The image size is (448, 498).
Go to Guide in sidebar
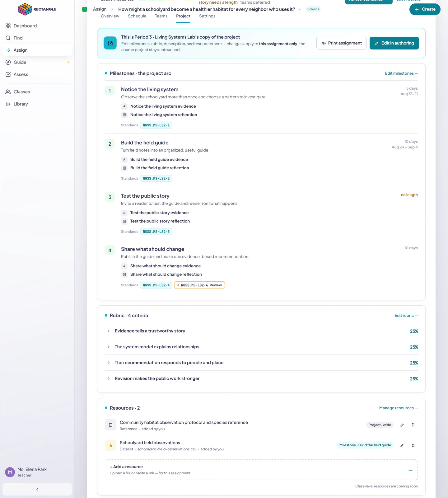37,62
